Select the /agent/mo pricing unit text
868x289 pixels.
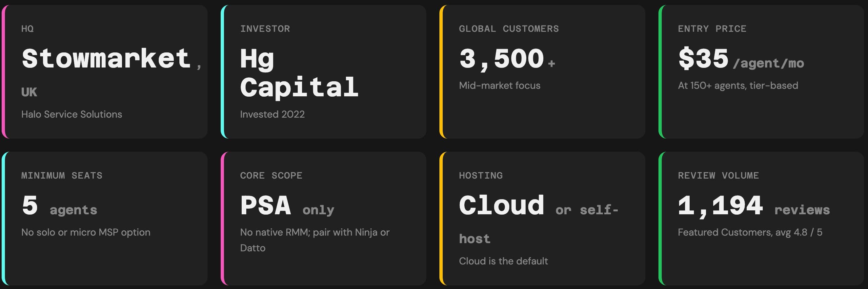click(x=768, y=63)
